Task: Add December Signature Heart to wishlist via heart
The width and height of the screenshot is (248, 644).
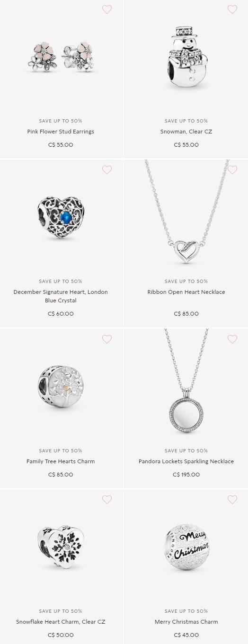Action: coord(107,169)
